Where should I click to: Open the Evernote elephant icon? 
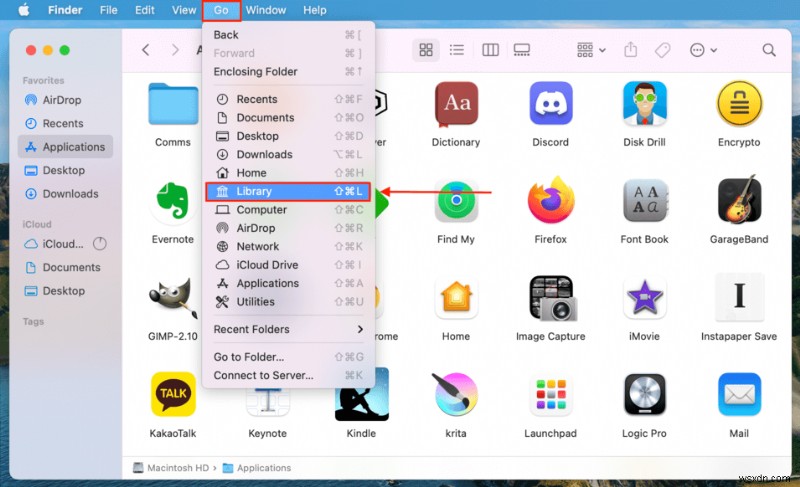(173, 202)
